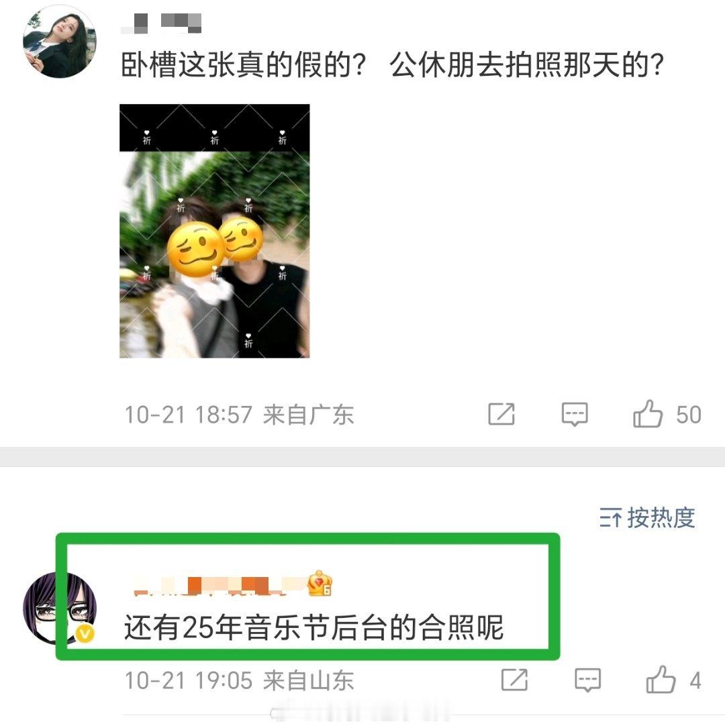Open the top poster's profile avatar
Image resolution: width=725 pixels, height=728 pixels.
(x=60, y=42)
